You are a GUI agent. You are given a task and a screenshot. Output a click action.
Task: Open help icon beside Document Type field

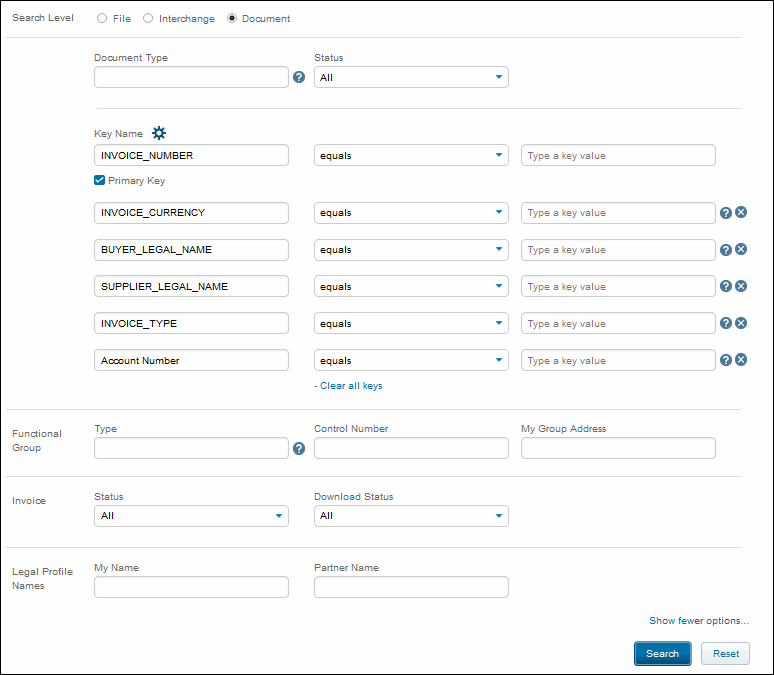coord(299,77)
